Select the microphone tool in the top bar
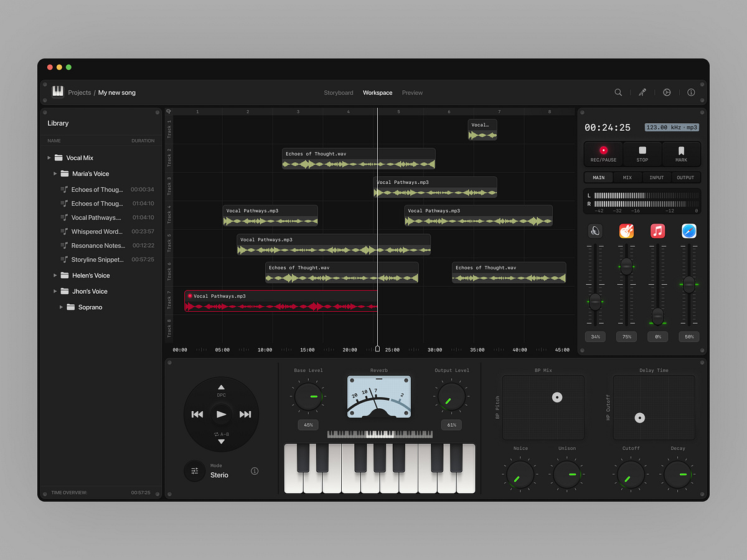747x560 pixels. 642,92
